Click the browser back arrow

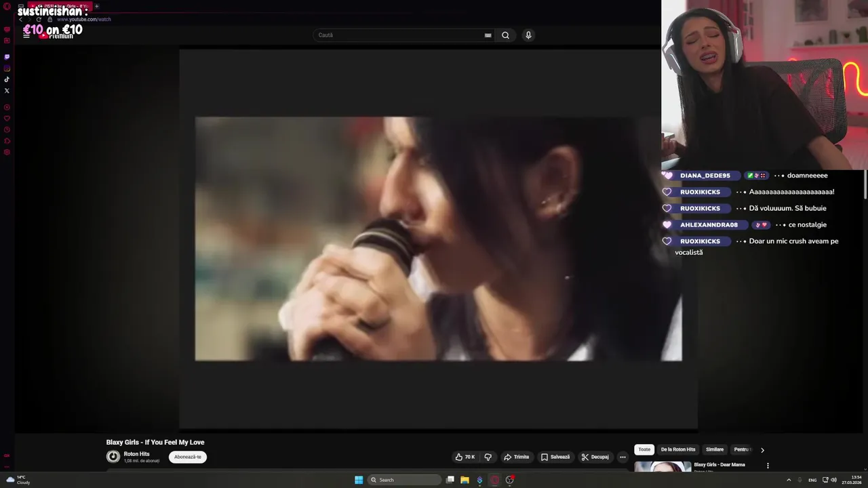pos(20,19)
